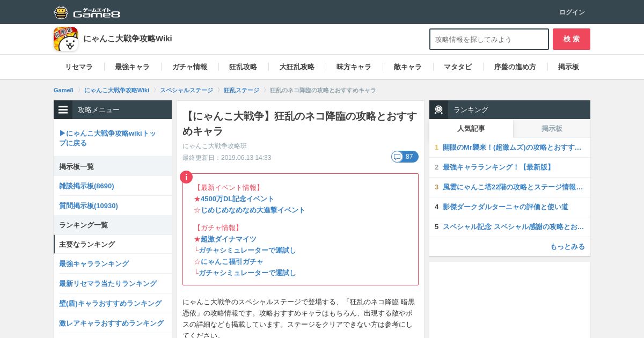
Task: Click the red info icon on notice box
Action: (186, 177)
